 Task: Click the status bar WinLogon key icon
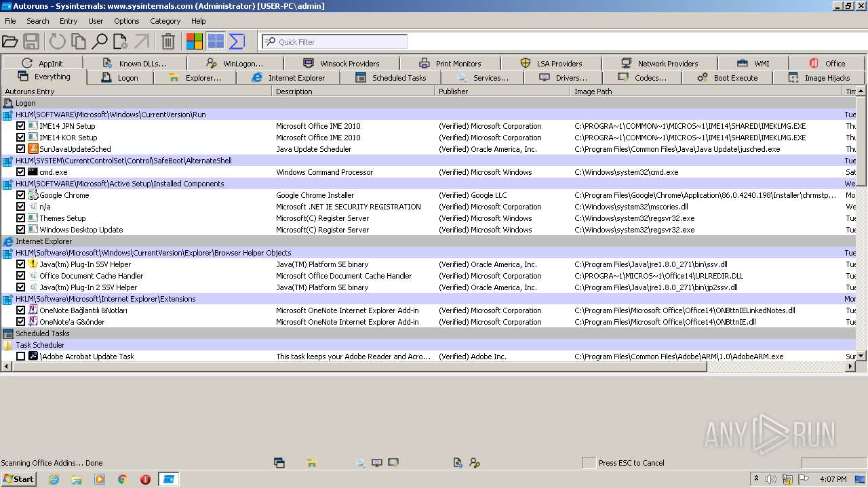click(474, 463)
